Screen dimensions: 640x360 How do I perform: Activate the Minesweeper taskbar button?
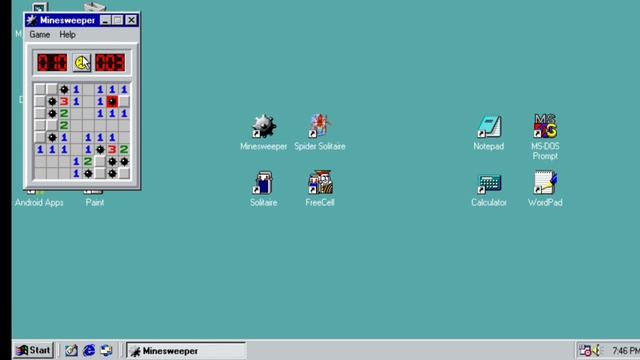click(x=186, y=351)
